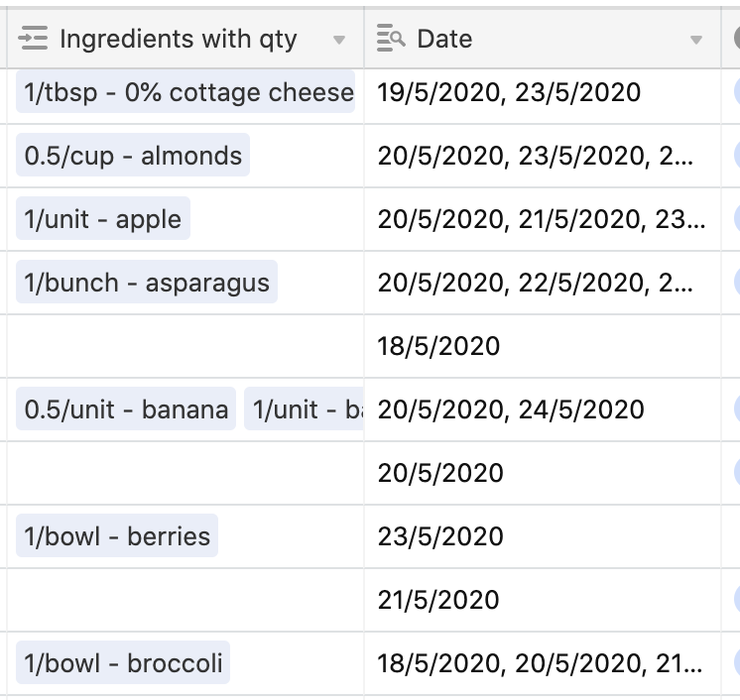Select the Date column header
This screenshot has height=700, width=740.
[543, 39]
